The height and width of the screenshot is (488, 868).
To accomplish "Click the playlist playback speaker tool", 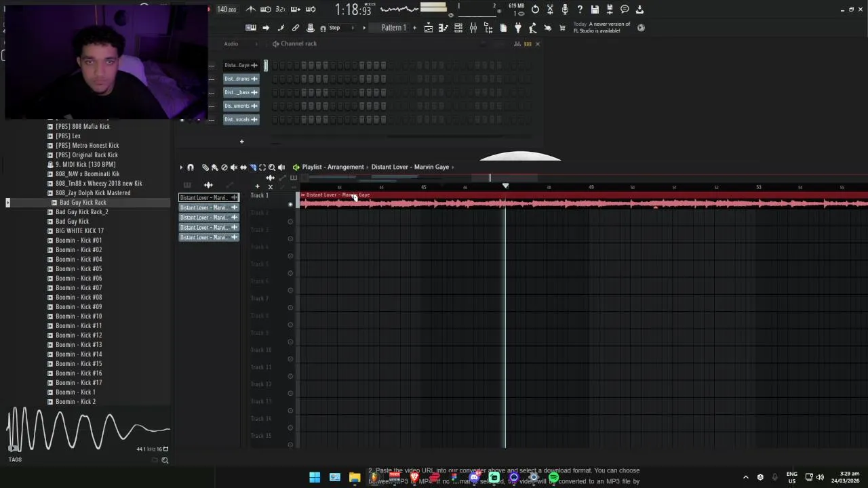I will coord(281,167).
